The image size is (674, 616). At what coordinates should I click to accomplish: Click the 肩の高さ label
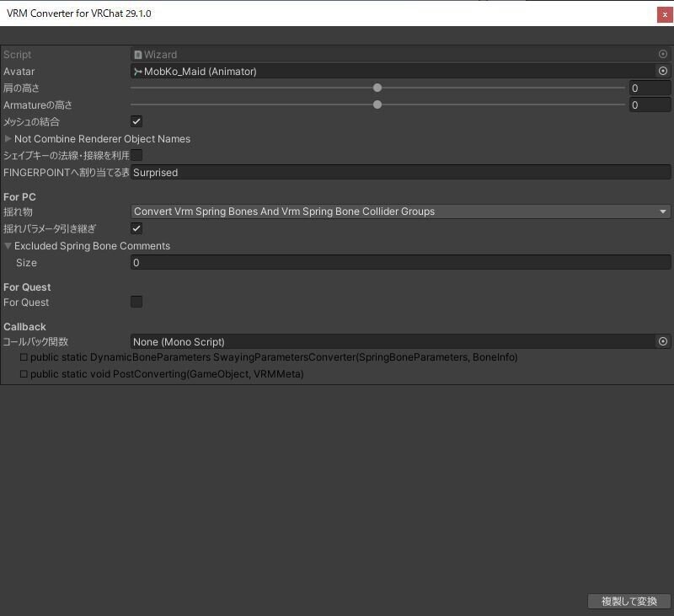tap(22, 88)
